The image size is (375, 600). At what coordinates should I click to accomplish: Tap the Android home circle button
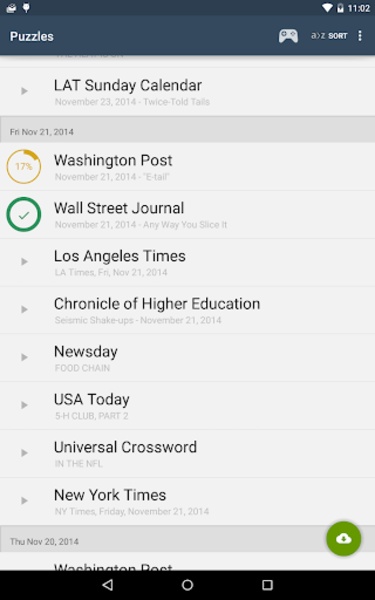188,585
